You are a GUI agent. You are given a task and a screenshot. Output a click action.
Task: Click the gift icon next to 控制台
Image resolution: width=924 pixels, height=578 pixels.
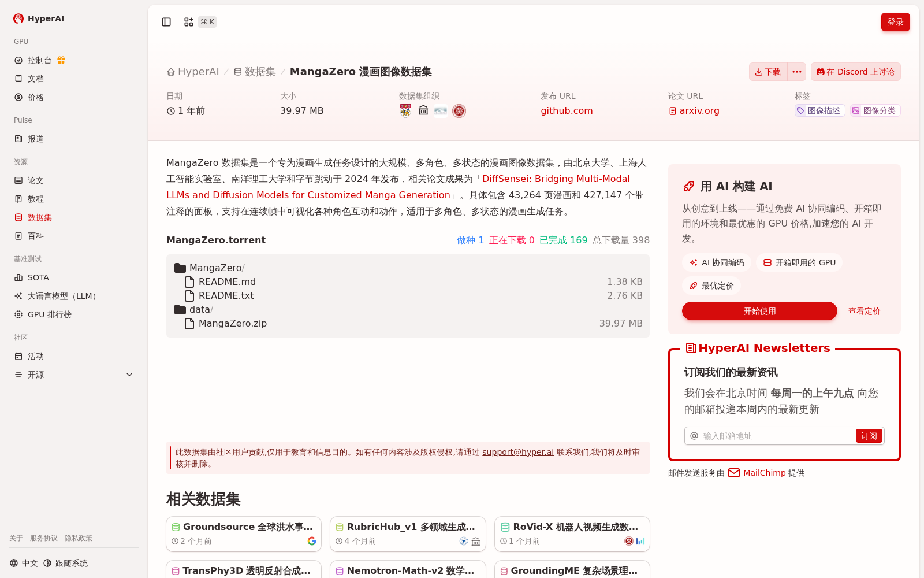click(61, 60)
